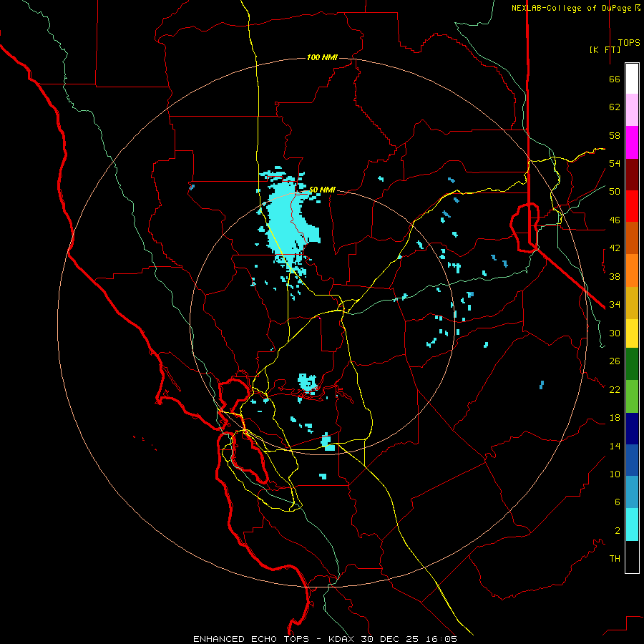Click the "[K FT]" units label
This screenshot has width=644, height=644.
(605, 49)
